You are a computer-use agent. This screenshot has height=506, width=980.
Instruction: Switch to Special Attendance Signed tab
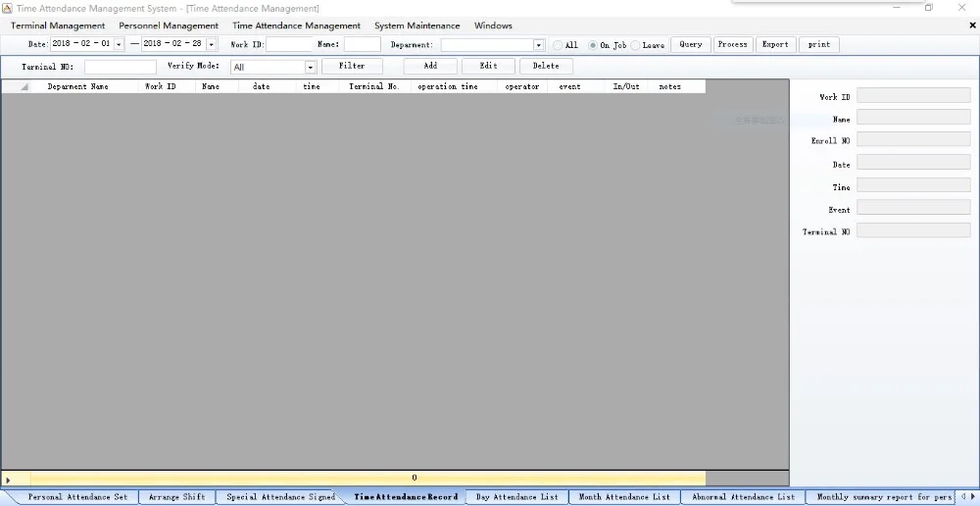[280, 496]
